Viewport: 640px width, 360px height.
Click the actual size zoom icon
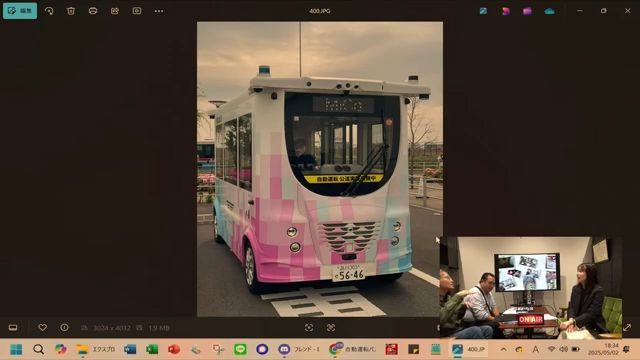point(331,327)
